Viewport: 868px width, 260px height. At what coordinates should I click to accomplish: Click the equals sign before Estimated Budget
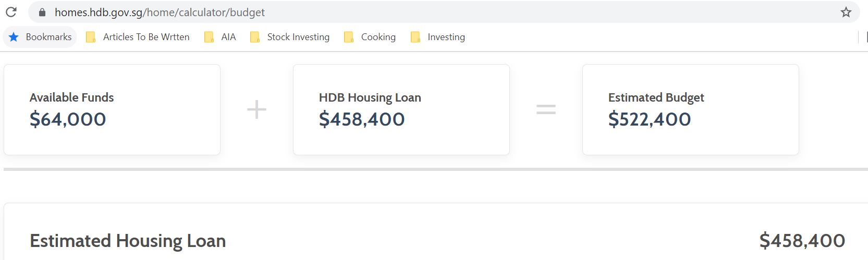coord(546,109)
